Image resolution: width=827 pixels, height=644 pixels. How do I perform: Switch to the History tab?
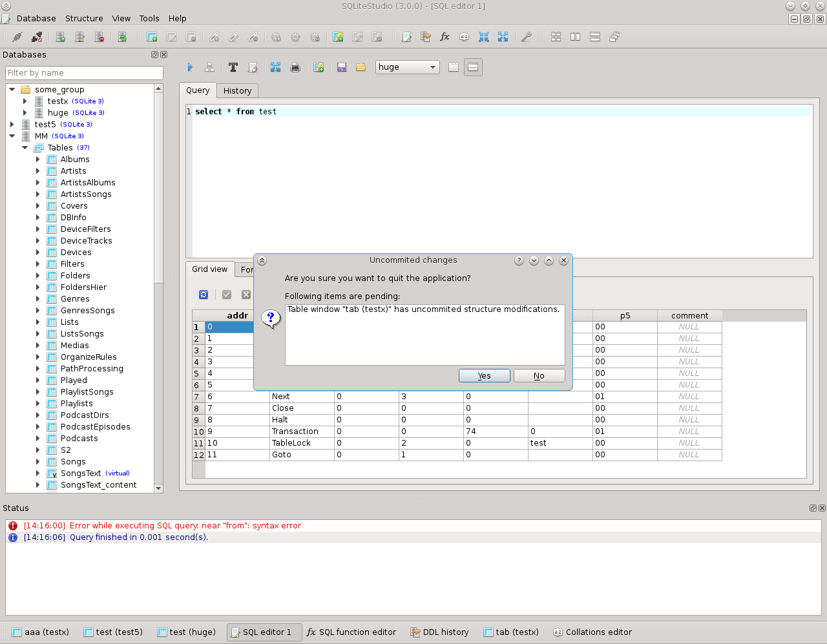pyautogui.click(x=237, y=91)
